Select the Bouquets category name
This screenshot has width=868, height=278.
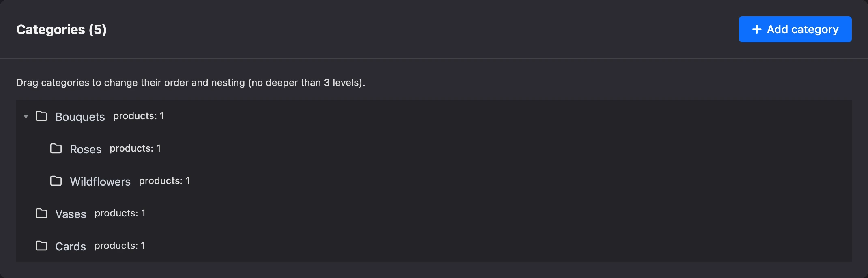point(80,117)
